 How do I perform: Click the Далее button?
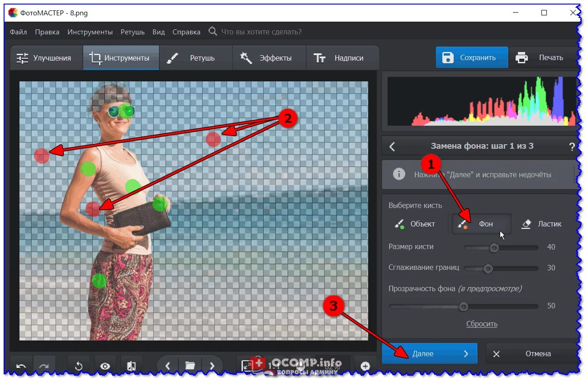click(x=430, y=354)
